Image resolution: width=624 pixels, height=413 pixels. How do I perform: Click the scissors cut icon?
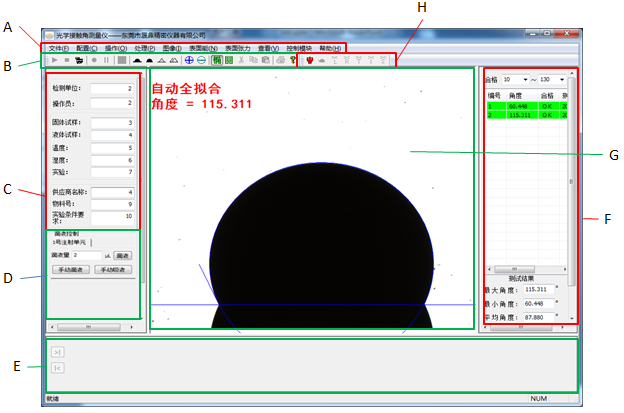point(241,60)
